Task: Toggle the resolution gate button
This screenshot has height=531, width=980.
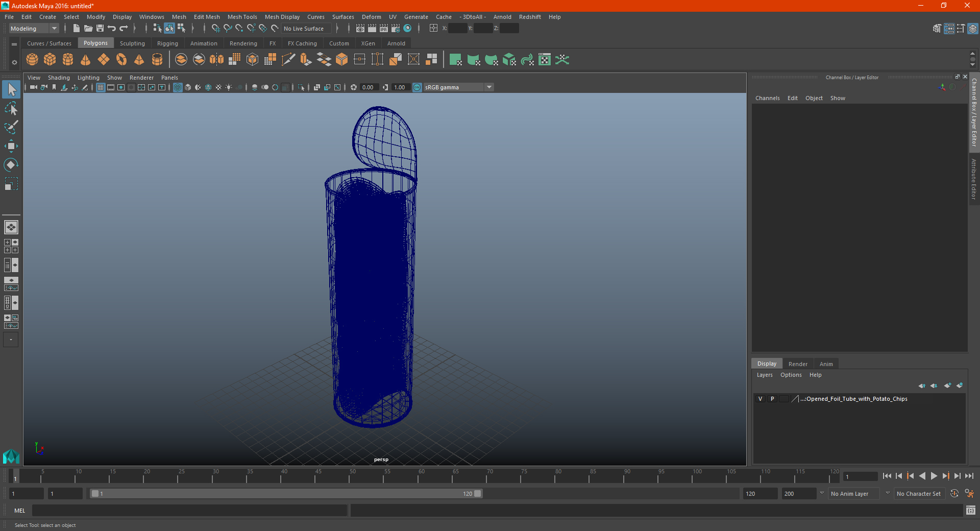Action: tap(121, 87)
